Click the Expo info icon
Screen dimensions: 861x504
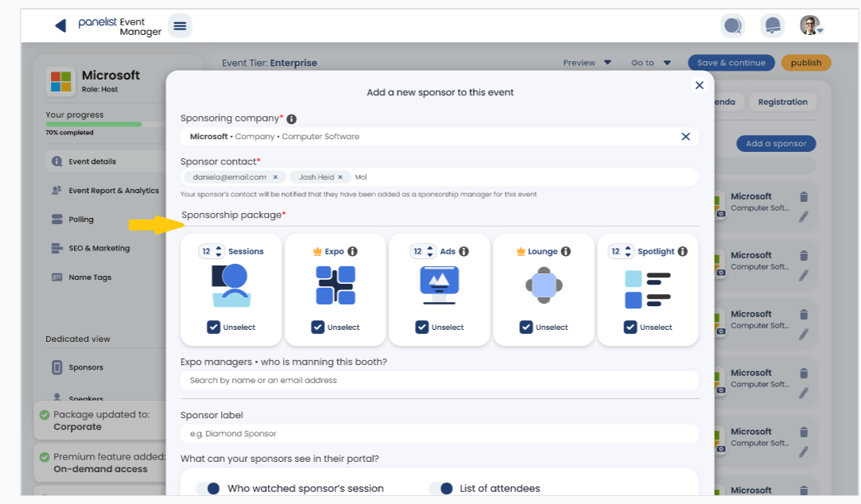pos(352,251)
